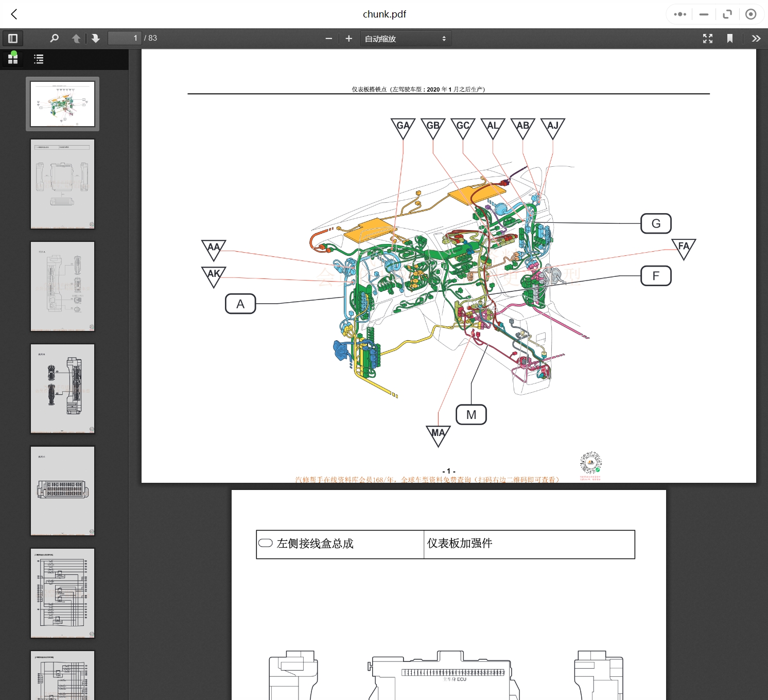Expand more tools double-chevron menu

pos(756,39)
